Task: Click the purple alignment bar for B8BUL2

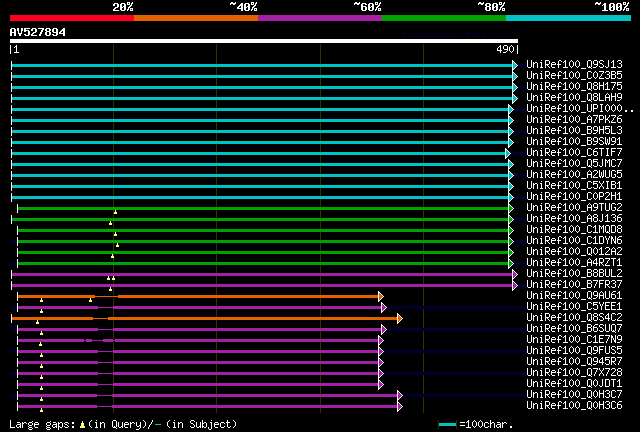Action: (264, 275)
